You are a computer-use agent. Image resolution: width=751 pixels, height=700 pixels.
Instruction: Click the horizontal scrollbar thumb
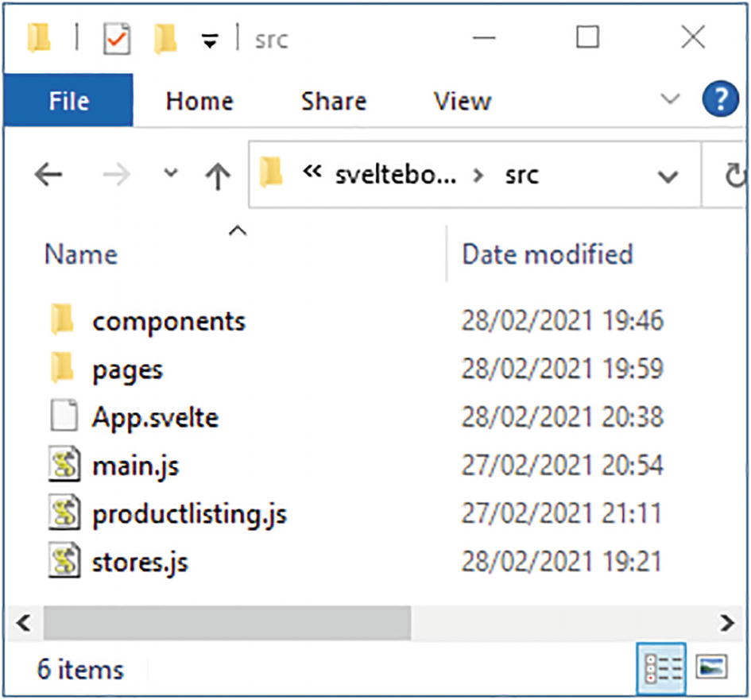click(x=226, y=621)
